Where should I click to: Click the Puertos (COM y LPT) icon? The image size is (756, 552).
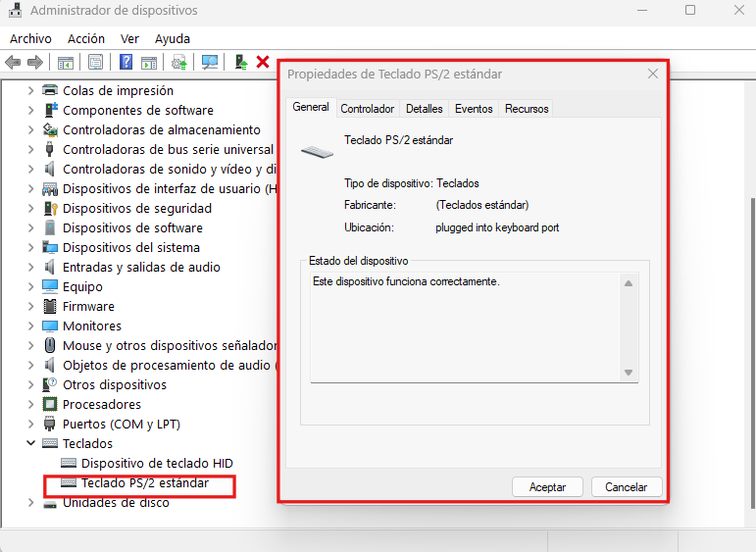click(x=50, y=424)
